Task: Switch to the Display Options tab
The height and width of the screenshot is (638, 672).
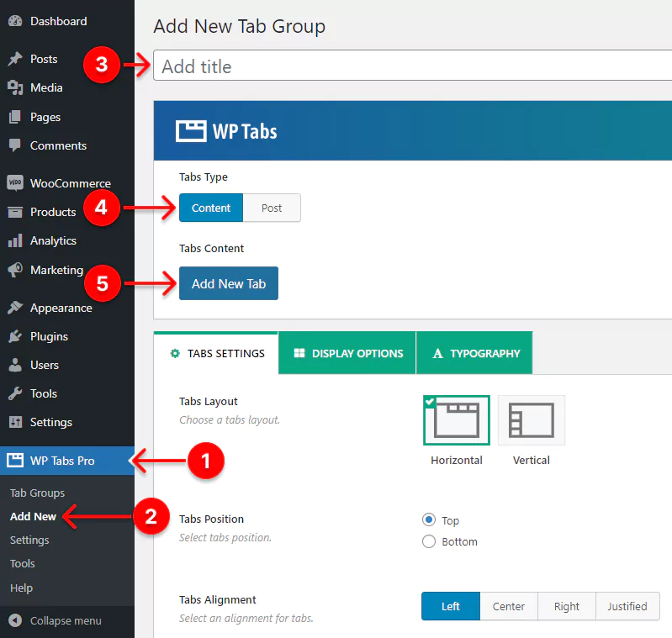Action: click(347, 353)
